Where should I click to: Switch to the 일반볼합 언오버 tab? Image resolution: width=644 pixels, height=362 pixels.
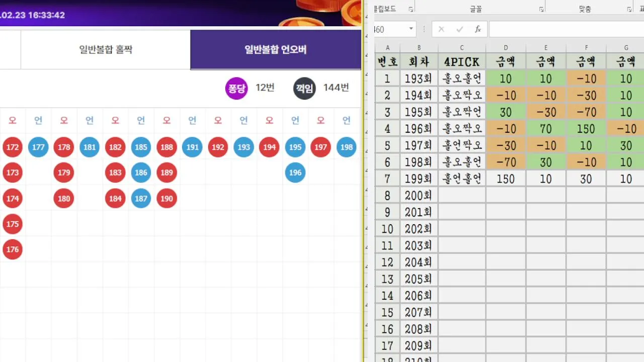click(276, 49)
